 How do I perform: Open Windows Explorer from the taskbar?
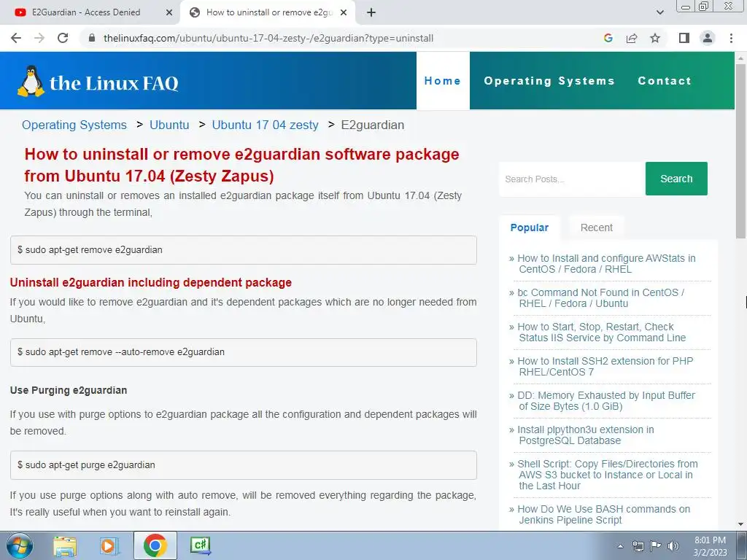click(65, 545)
